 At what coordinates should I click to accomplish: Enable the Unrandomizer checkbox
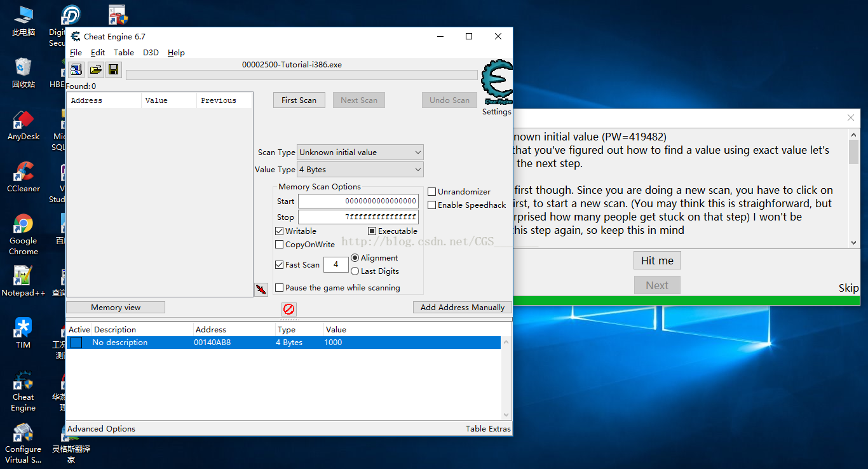(x=432, y=192)
